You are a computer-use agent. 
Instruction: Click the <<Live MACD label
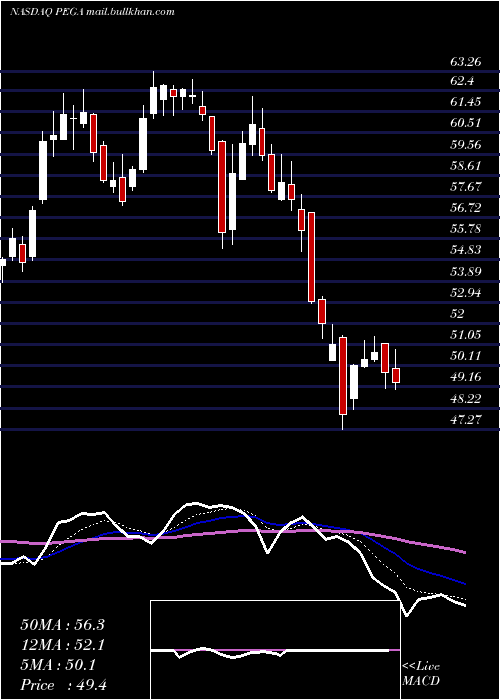coord(421,674)
